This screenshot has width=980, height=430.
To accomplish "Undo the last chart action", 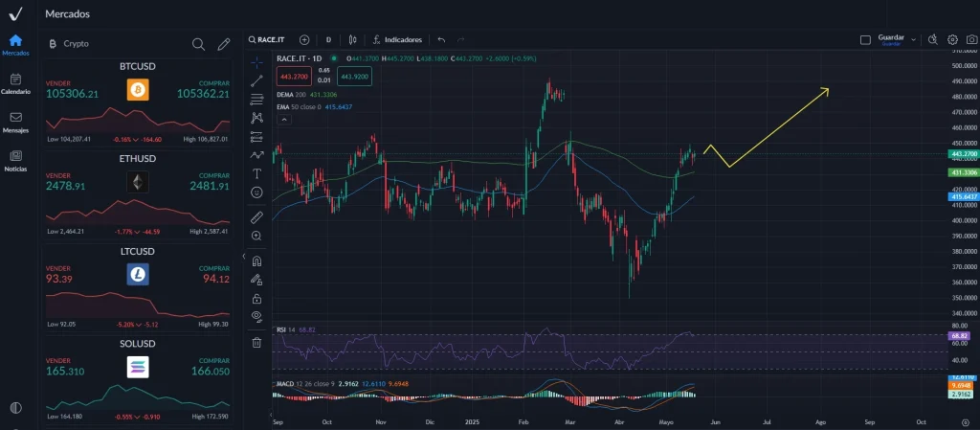I will [x=441, y=39].
